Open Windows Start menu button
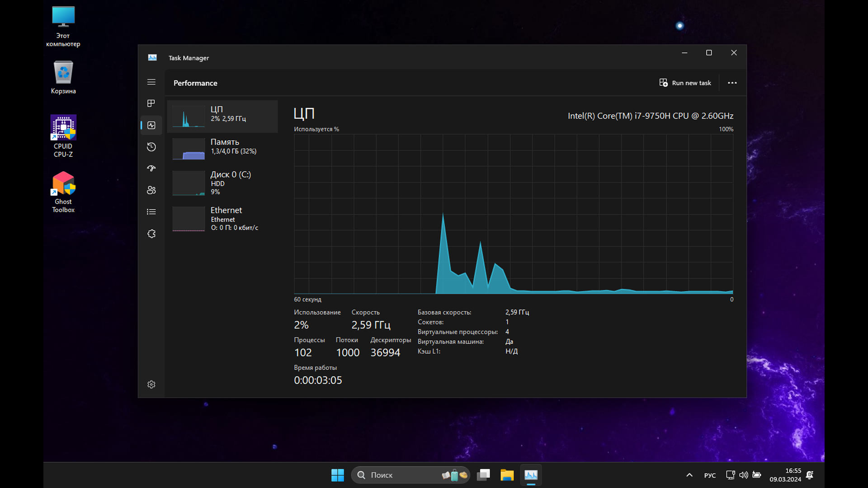Image resolution: width=868 pixels, height=488 pixels. point(337,475)
